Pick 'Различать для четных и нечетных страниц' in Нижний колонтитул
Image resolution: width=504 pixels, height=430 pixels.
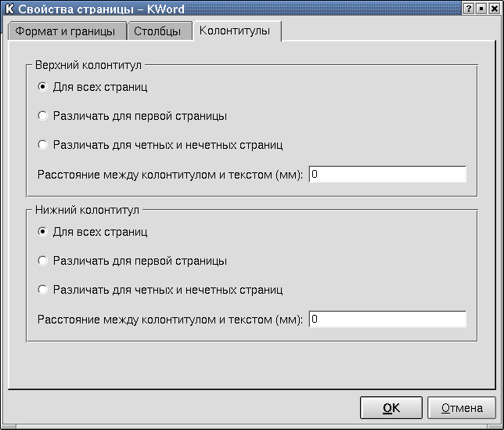[43, 290]
